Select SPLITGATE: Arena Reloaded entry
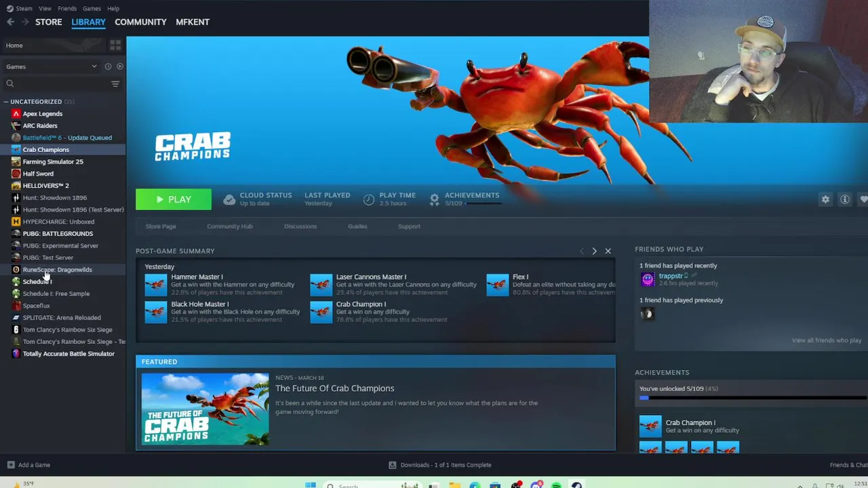This screenshot has width=868, height=488. [x=62, y=318]
